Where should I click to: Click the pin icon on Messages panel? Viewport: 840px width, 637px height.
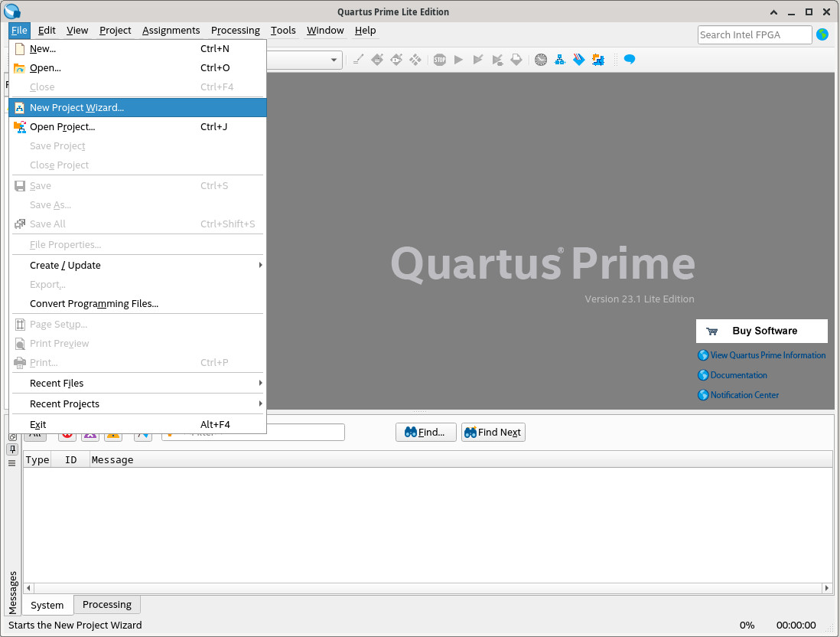pyautogui.click(x=12, y=449)
